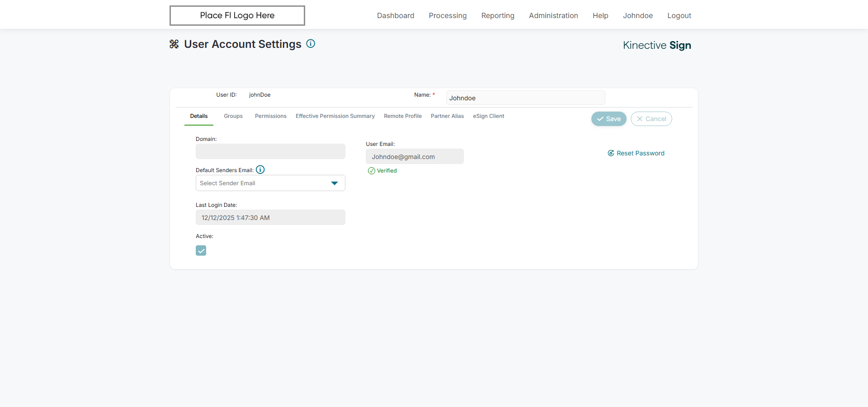The height and width of the screenshot is (407, 868).
Task: Click the Verified status text
Action: 387,171
